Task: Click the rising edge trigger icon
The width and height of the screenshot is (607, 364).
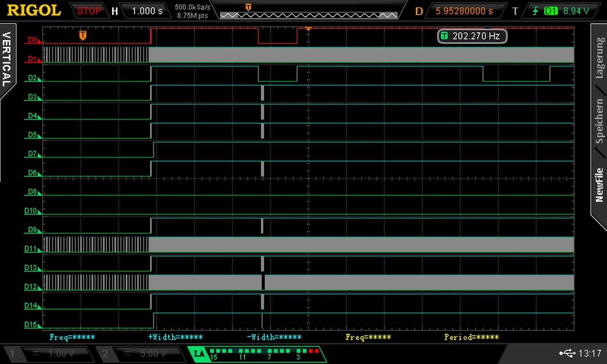Action: click(535, 11)
